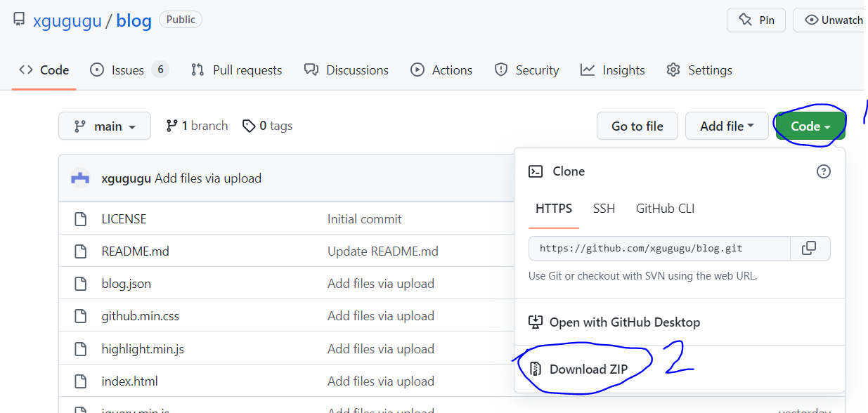Open the blog repository link
868x413 pixels.
click(134, 20)
